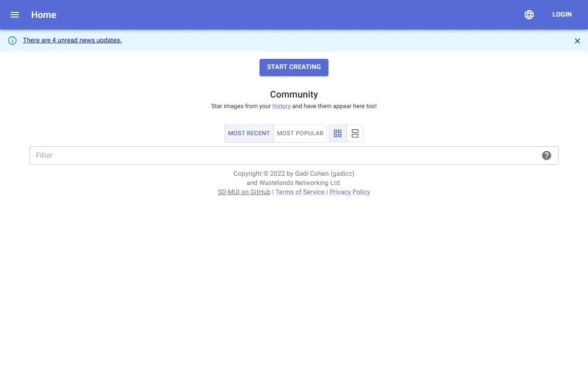
Task: Select the MOST RECENT sort toggle
Action: point(249,133)
